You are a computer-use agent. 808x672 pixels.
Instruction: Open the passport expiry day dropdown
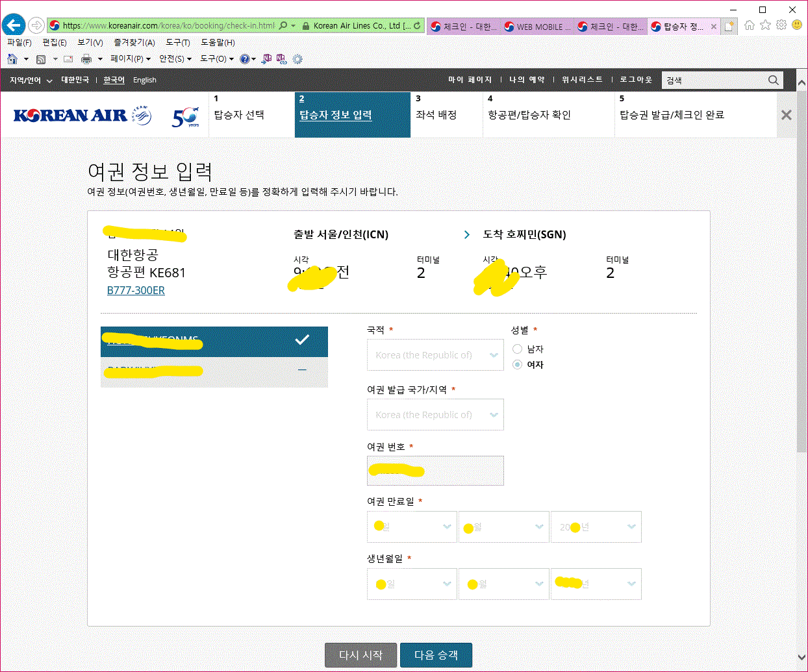click(x=412, y=527)
